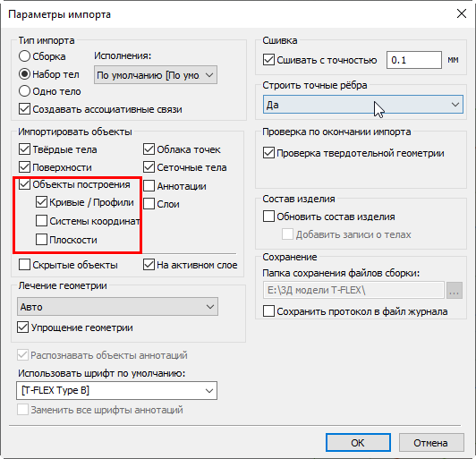Open the Строить точные рёбra dropdown showing Да
The image size is (476, 459).
[x=363, y=105]
